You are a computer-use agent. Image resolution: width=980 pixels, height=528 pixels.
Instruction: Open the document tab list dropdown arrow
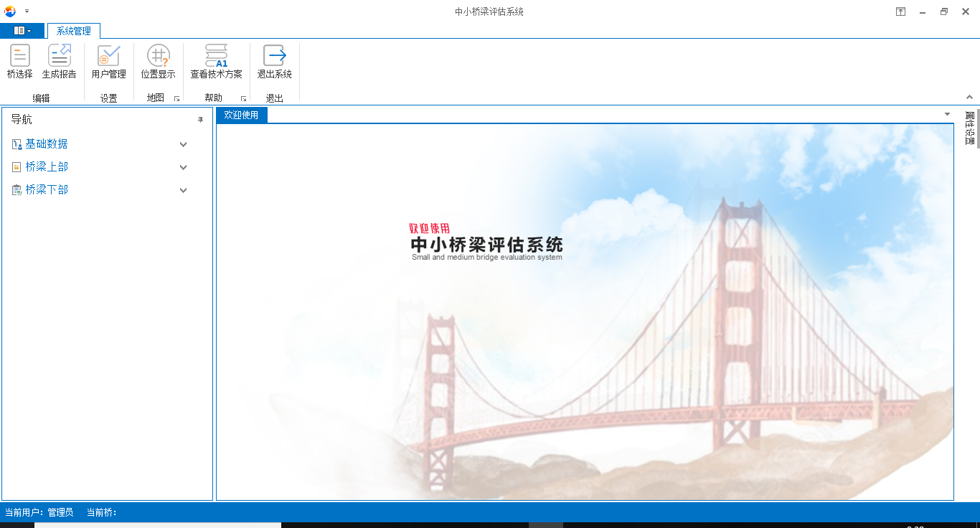[x=947, y=115]
